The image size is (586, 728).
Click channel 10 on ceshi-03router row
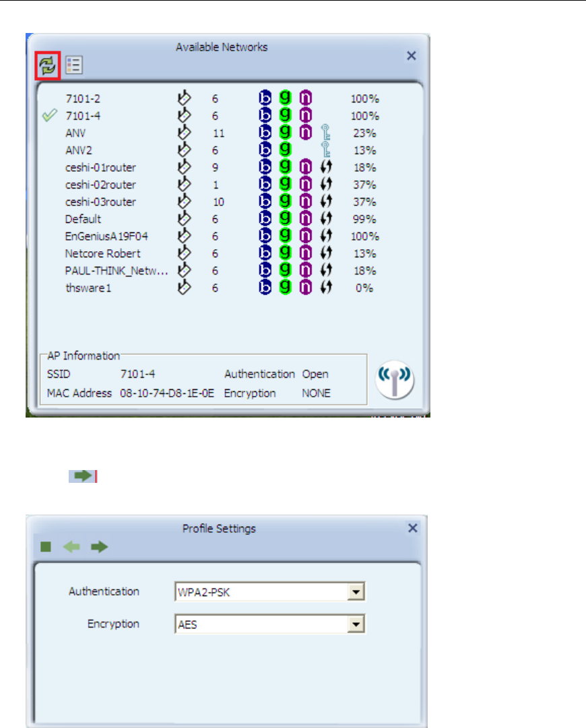pyautogui.click(x=219, y=202)
